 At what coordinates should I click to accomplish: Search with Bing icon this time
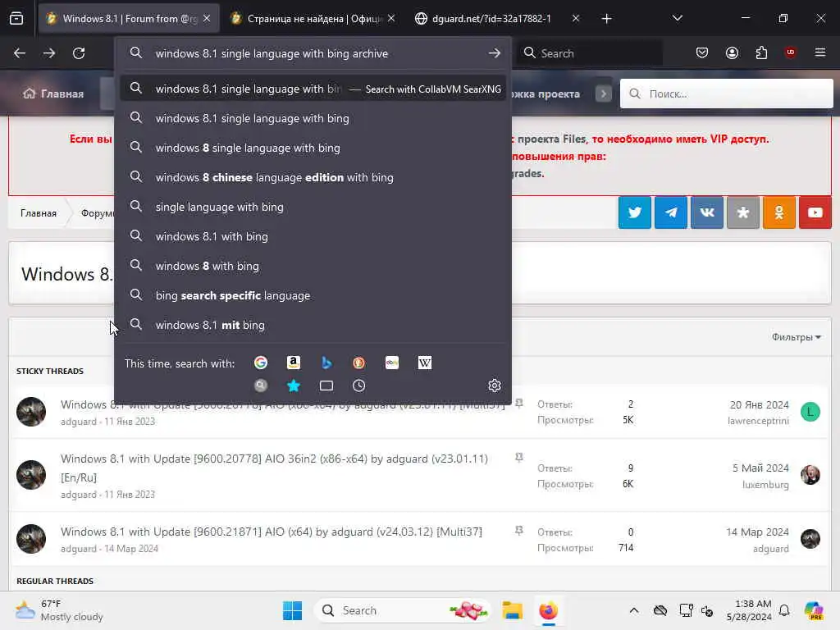coord(326,363)
